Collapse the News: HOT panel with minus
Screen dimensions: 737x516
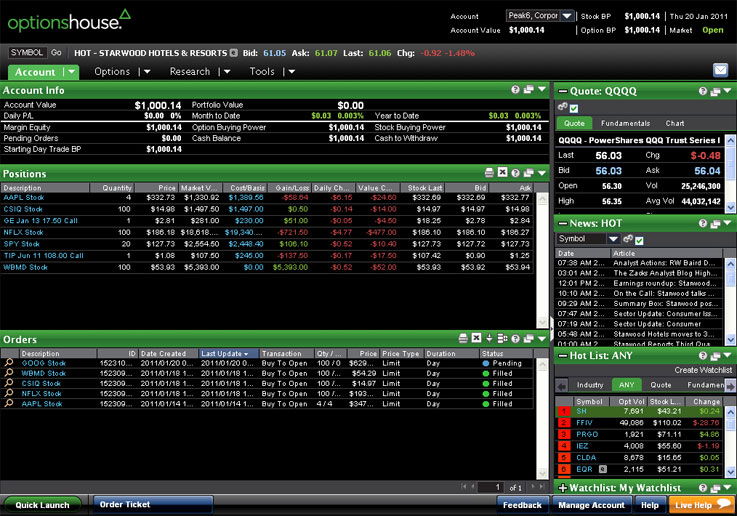click(x=562, y=224)
